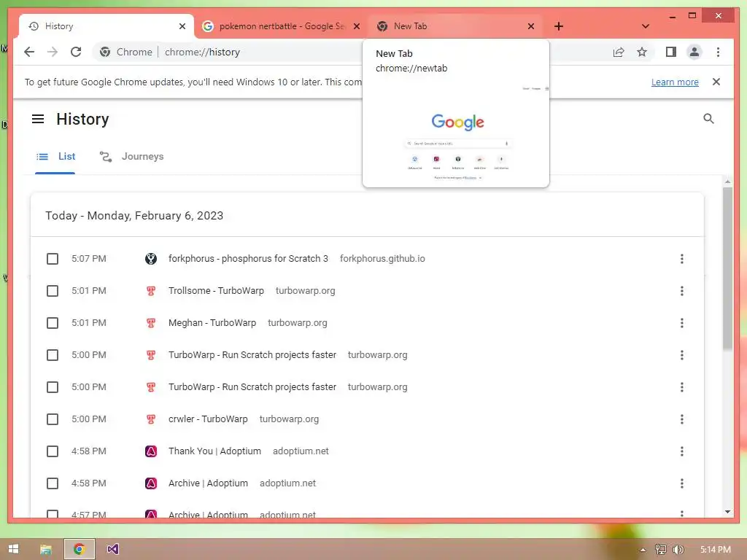The image size is (747, 560).
Task: Click the forkphorus favicon icon
Action: [150, 259]
